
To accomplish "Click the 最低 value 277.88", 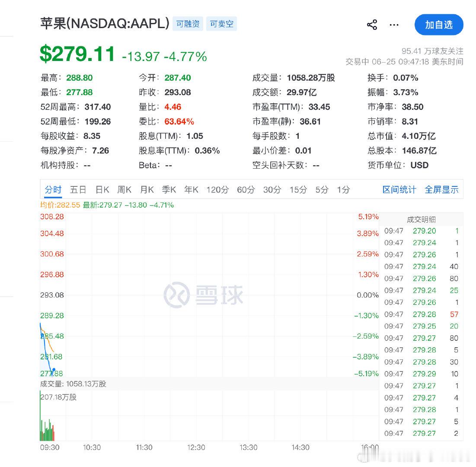I will tap(79, 92).
